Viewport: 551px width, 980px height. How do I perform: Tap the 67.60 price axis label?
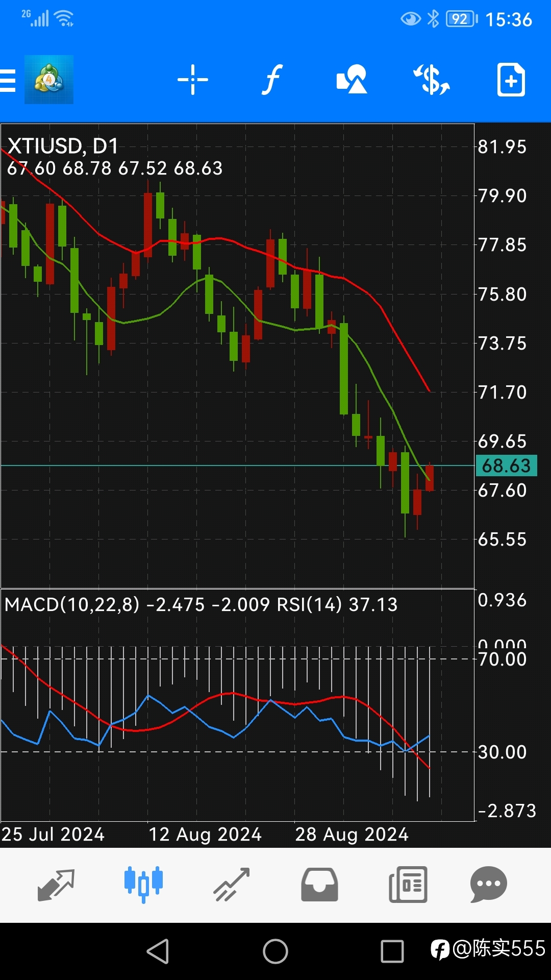click(502, 490)
